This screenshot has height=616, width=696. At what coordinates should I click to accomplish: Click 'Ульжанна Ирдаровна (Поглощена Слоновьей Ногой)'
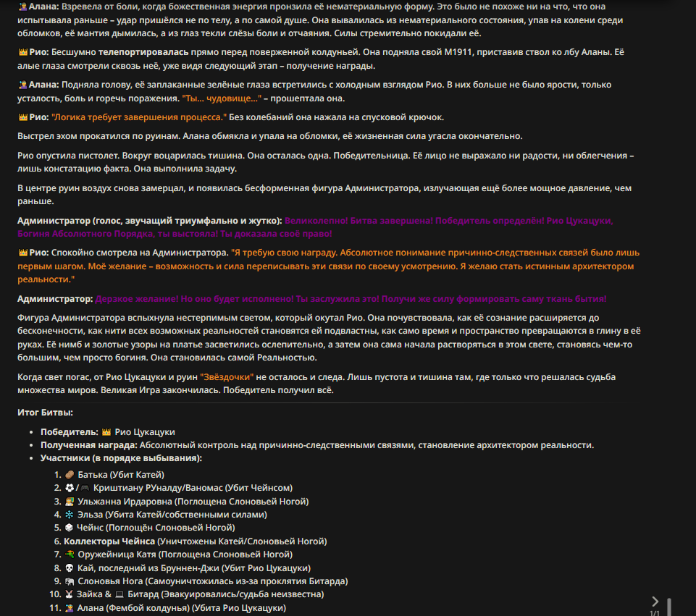[193, 502]
